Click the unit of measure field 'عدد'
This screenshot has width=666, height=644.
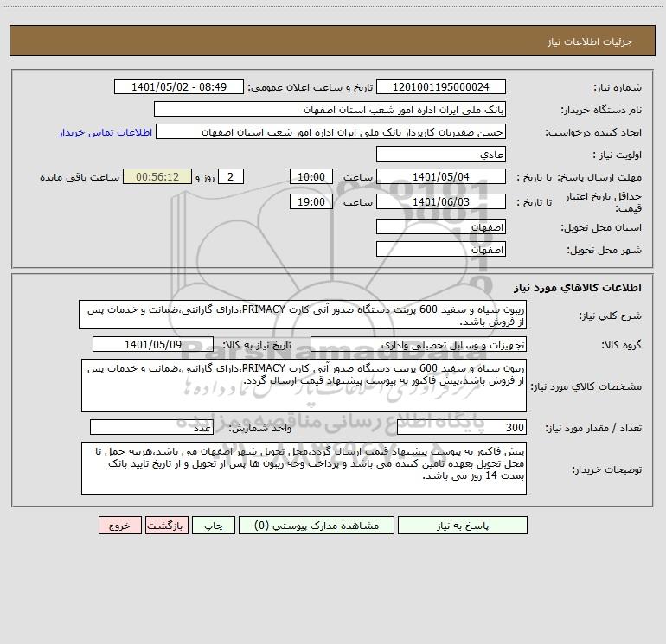point(151,427)
